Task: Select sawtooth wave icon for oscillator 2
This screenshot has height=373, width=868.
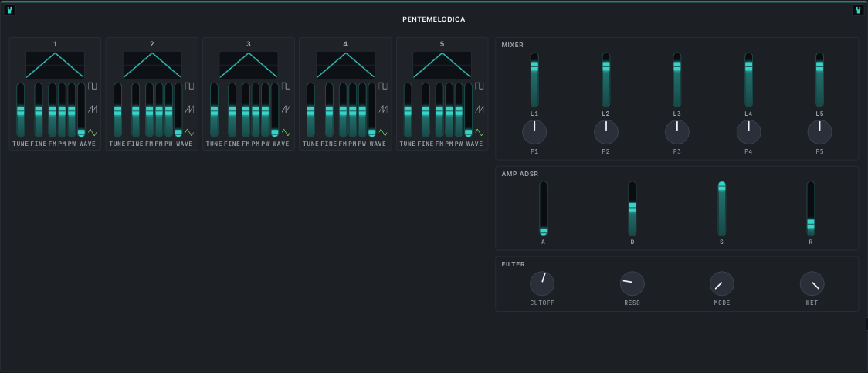Action: [189, 109]
